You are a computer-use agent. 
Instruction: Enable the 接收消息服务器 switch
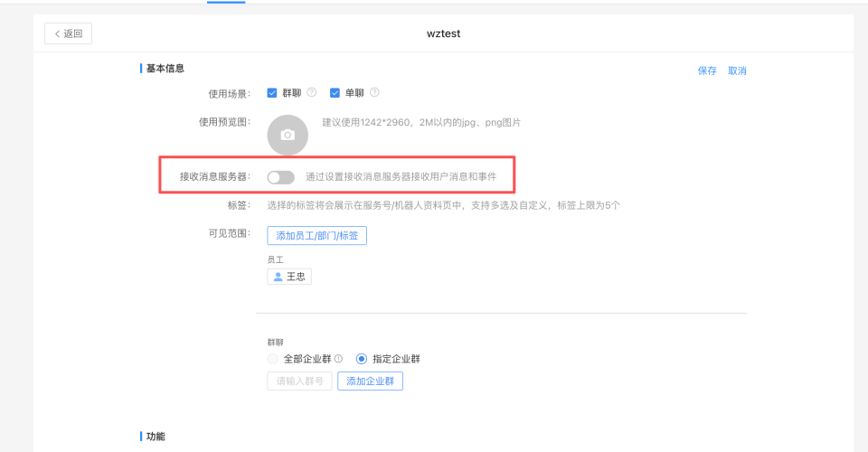pos(280,177)
